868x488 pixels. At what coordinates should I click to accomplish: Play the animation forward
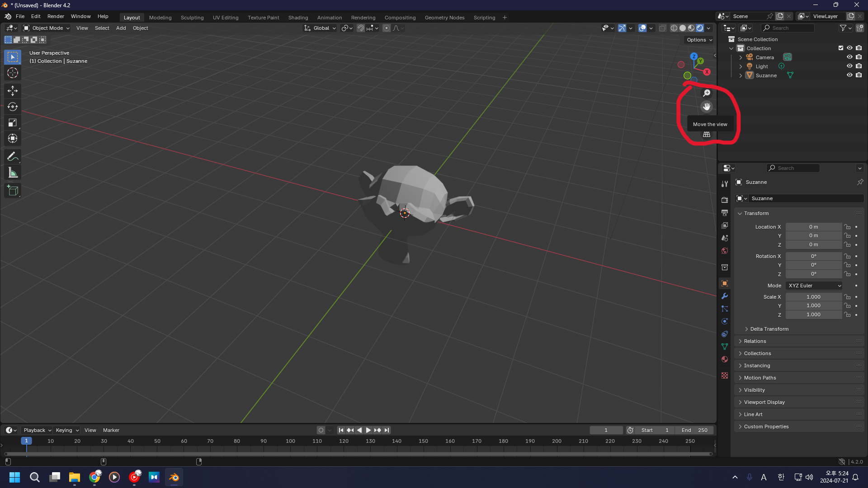[368, 430]
